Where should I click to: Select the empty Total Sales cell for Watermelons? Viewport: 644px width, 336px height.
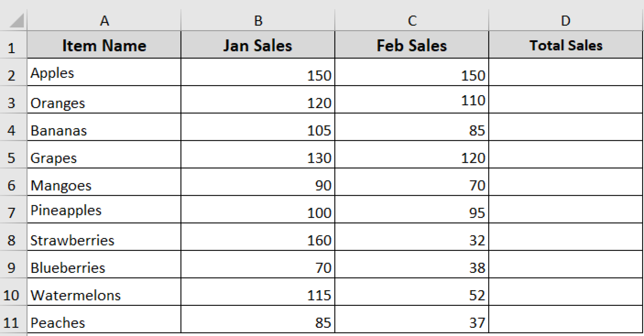[565, 294]
